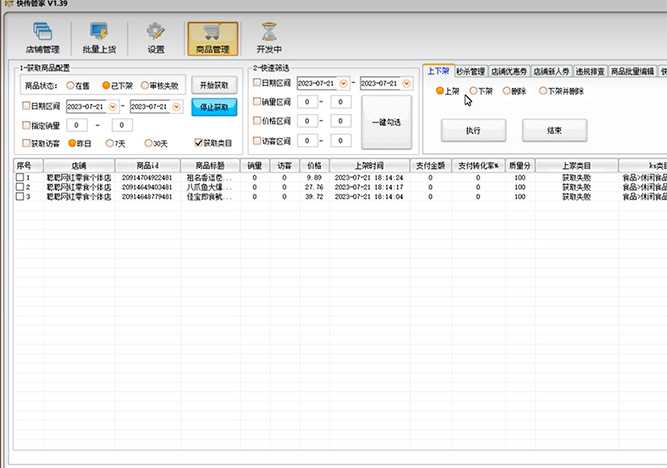Image resolution: width=667 pixels, height=468 pixels.
Task: Switch to the 上下架 tab
Action: click(438, 71)
